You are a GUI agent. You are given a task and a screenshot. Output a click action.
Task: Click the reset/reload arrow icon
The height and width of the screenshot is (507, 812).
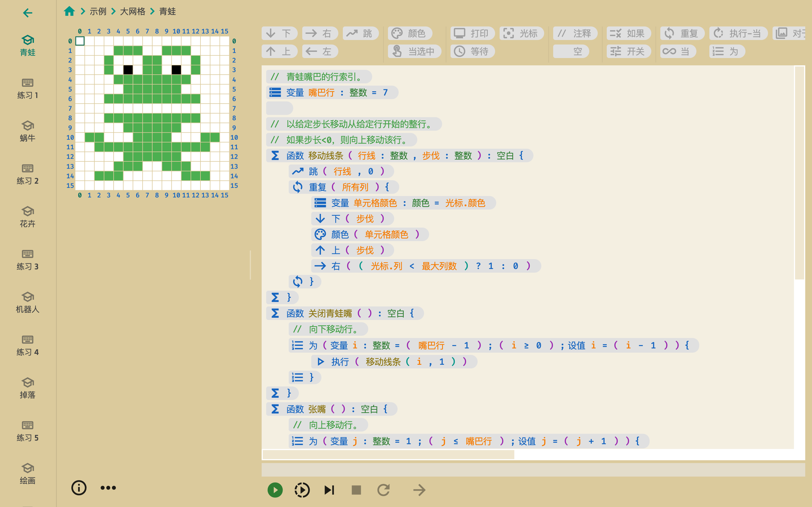[383, 490]
